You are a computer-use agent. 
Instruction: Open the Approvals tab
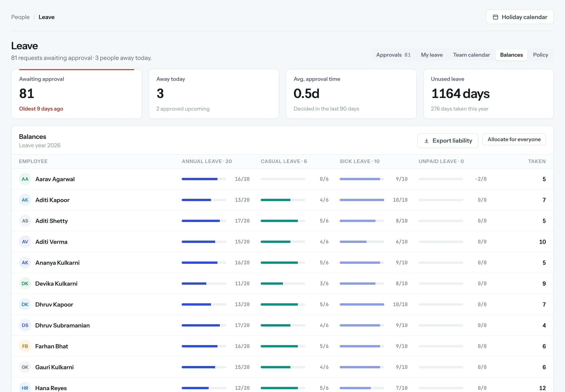(x=393, y=55)
